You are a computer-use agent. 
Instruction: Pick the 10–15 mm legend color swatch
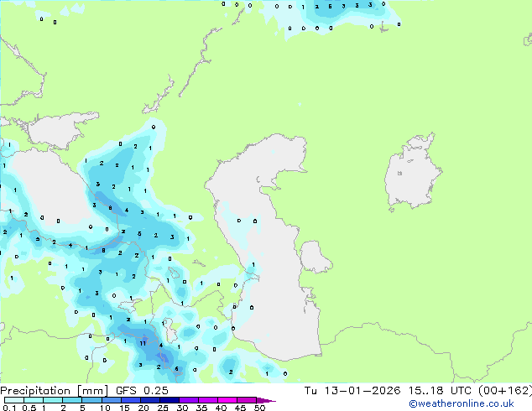tap(111, 400)
